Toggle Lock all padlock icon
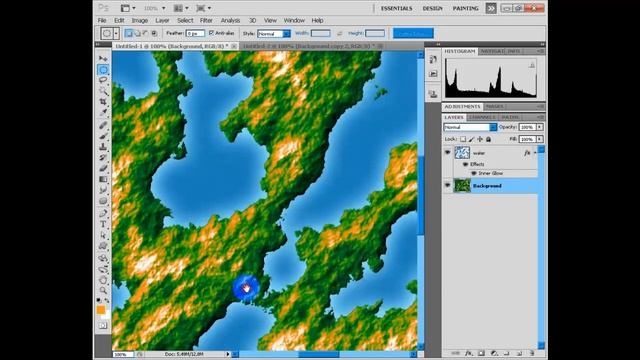 [x=489, y=139]
